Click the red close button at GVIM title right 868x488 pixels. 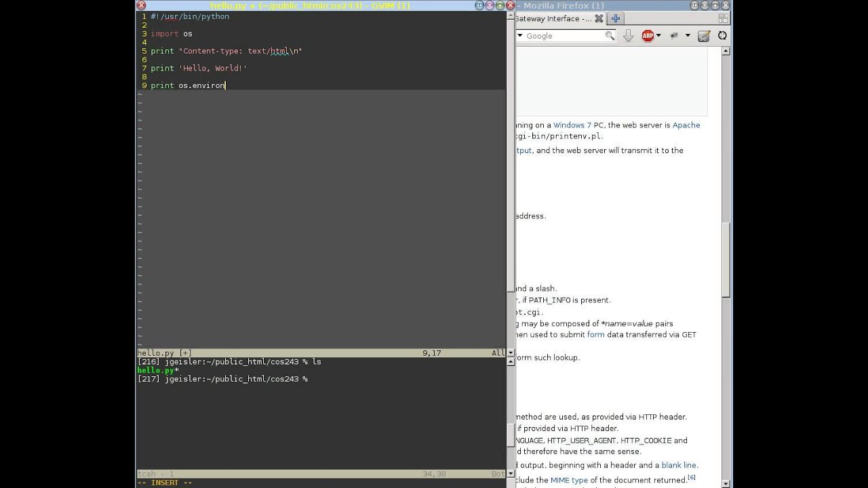click(x=511, y=5)
